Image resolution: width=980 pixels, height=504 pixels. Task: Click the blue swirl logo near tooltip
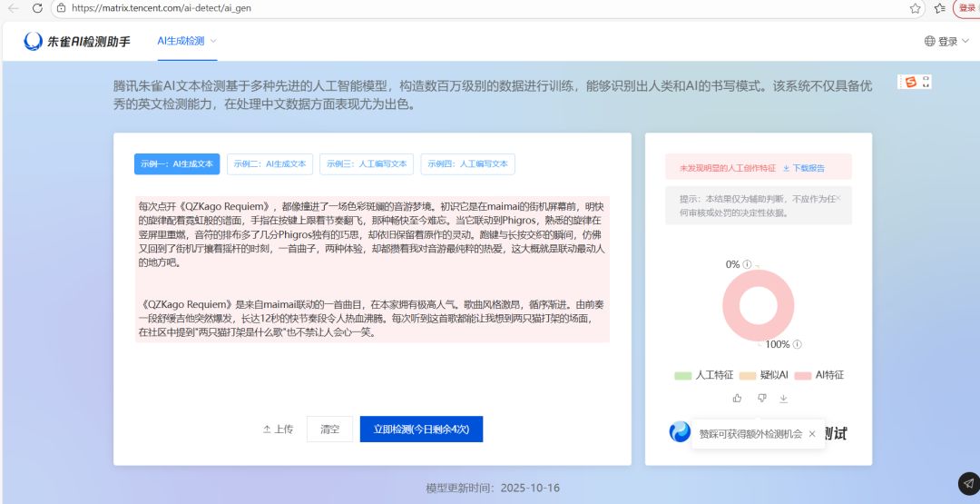pyautogui.click(x=680, y=431)
